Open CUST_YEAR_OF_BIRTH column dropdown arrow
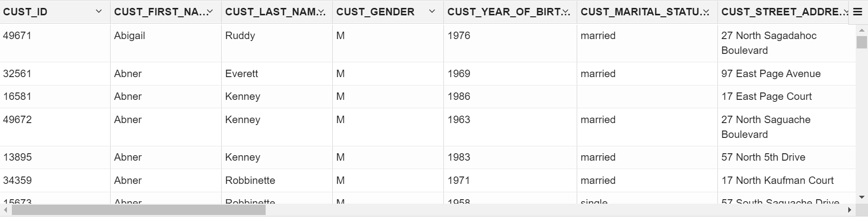 click(566, 11)
